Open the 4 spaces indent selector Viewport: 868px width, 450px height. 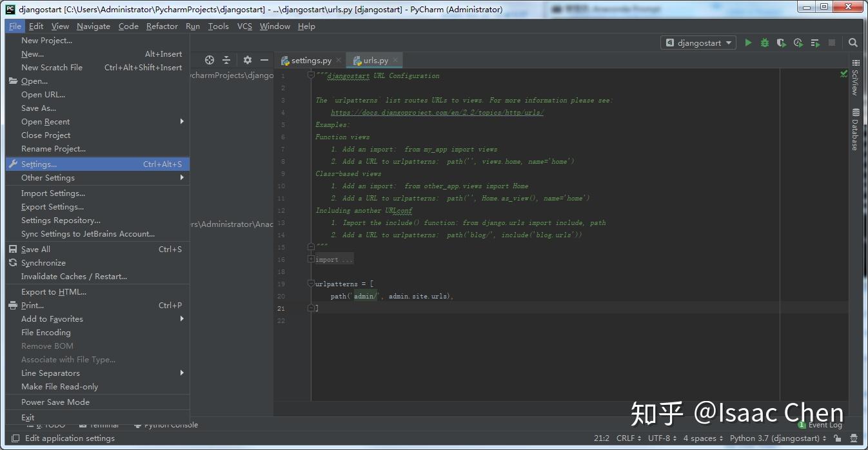click(704, 438)
